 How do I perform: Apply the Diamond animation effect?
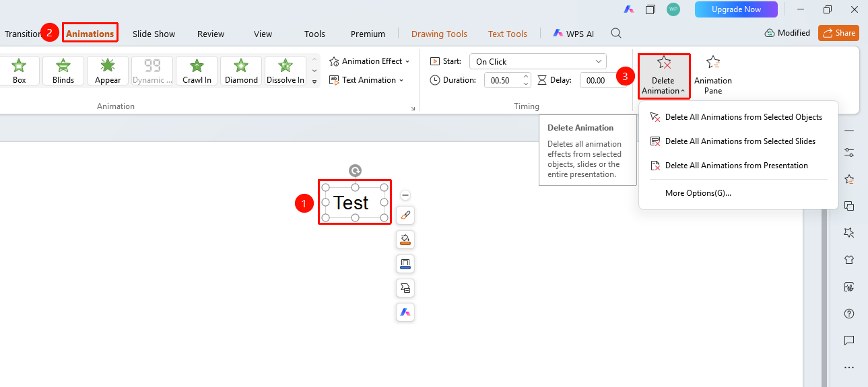tap(241, 71)
